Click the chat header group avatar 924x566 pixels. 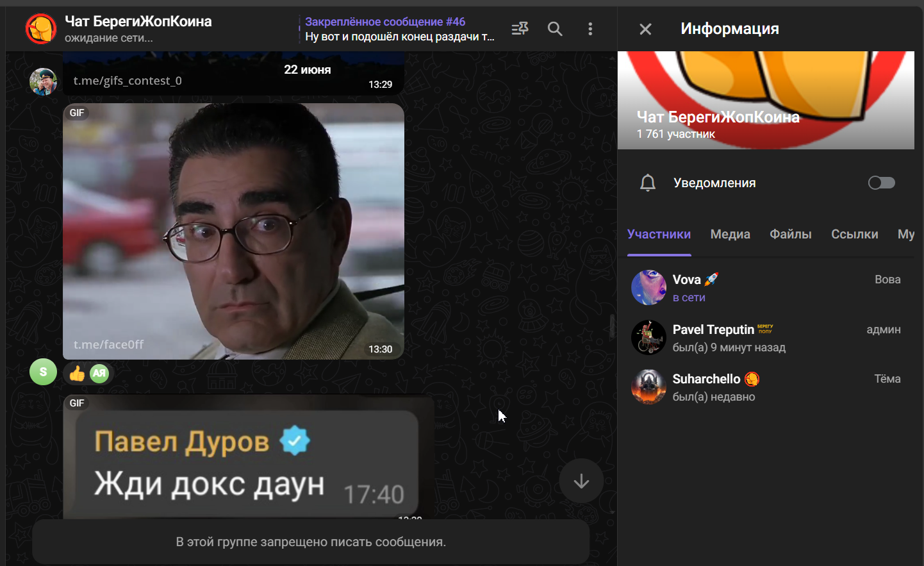coord(41,29)
